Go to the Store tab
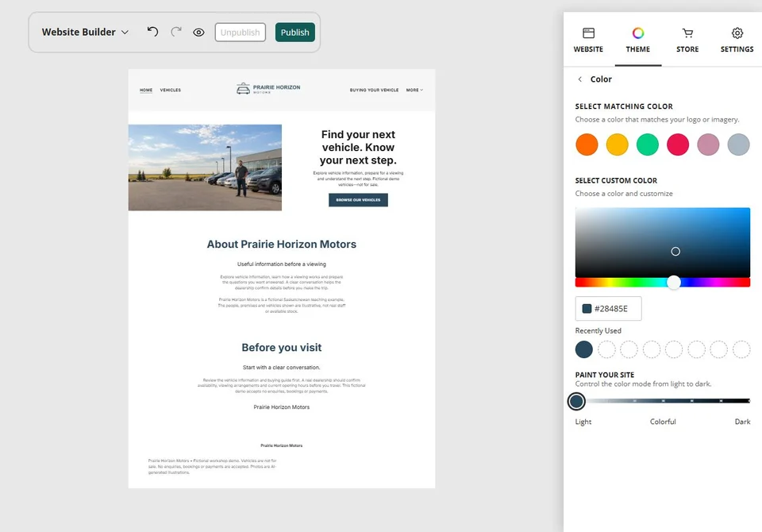This screenshot has height=532, width=762. pos(687,40)
